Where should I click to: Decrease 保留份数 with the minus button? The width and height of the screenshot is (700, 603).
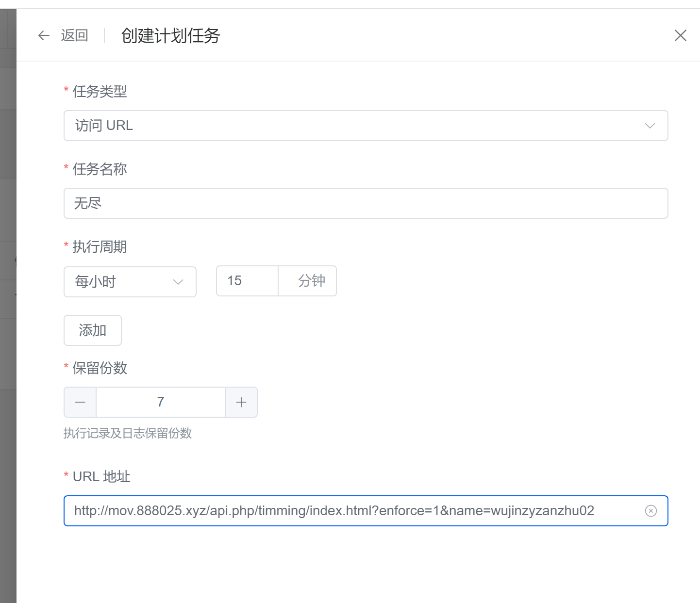[x=80, y=402]
